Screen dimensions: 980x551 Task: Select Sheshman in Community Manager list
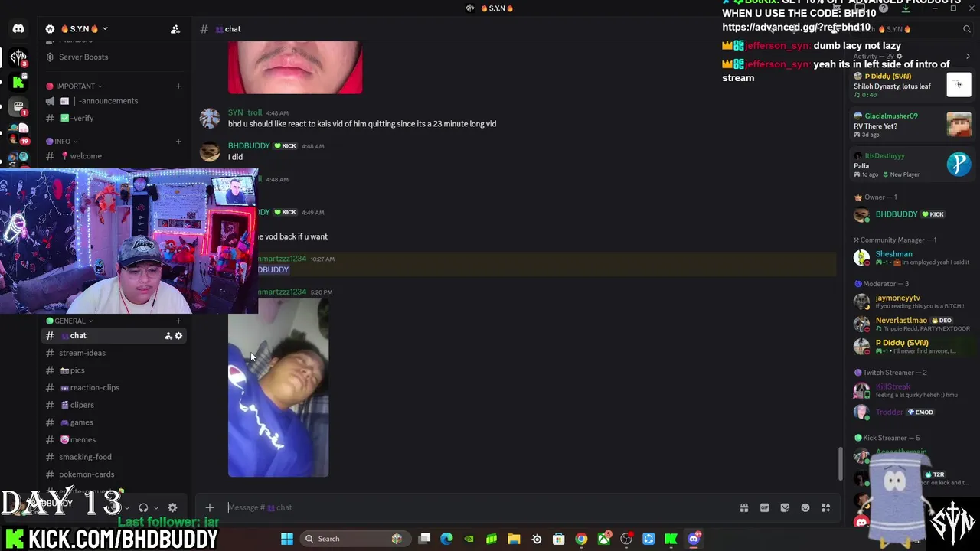(912, 258)
